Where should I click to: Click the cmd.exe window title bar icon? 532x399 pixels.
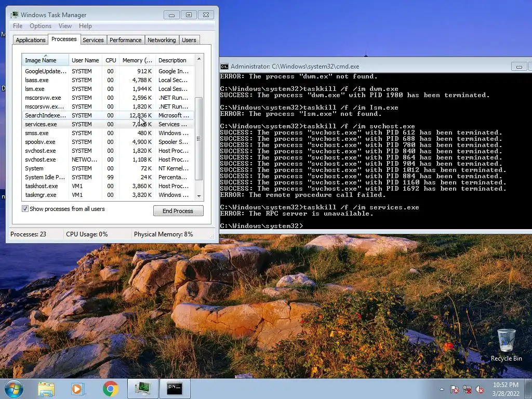(224, 66)
